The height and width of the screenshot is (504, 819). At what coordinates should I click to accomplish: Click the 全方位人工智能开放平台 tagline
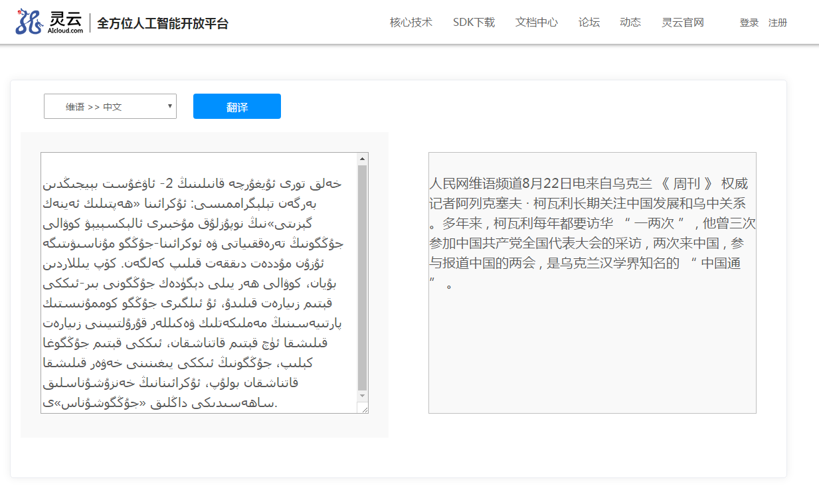[163, 23]
